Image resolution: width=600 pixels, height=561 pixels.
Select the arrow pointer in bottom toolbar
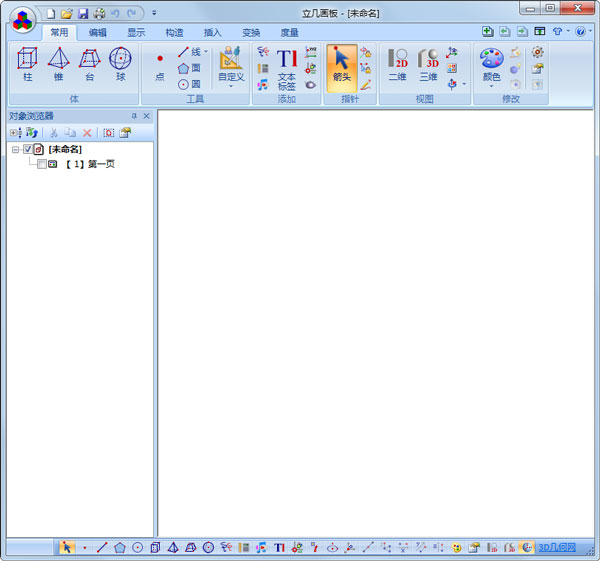pos(67,548)
